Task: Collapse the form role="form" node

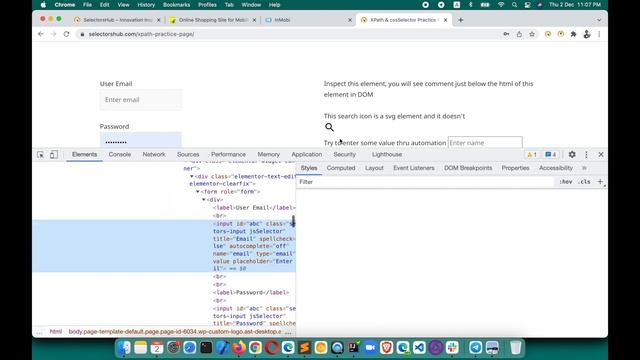Action: (x=198, y=191)
